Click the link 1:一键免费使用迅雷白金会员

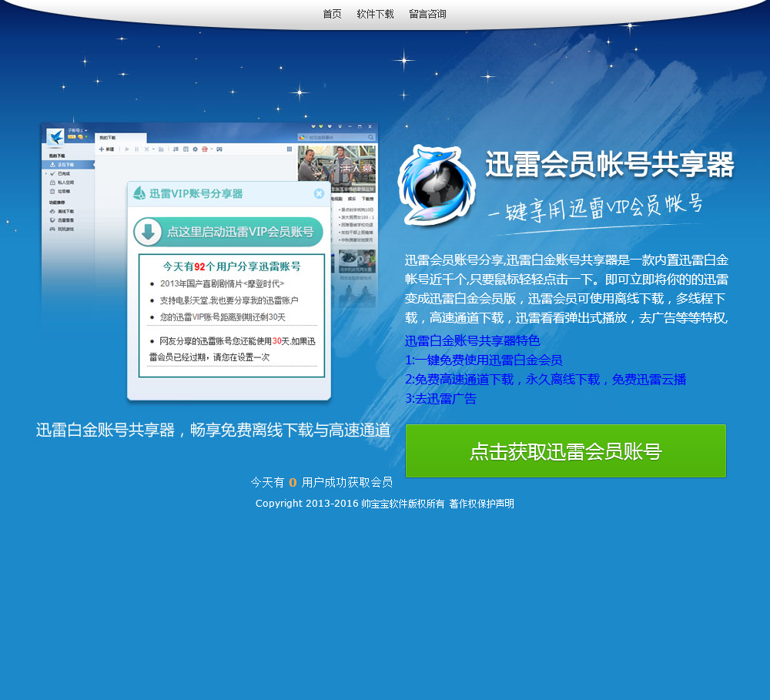click(484, 360)
